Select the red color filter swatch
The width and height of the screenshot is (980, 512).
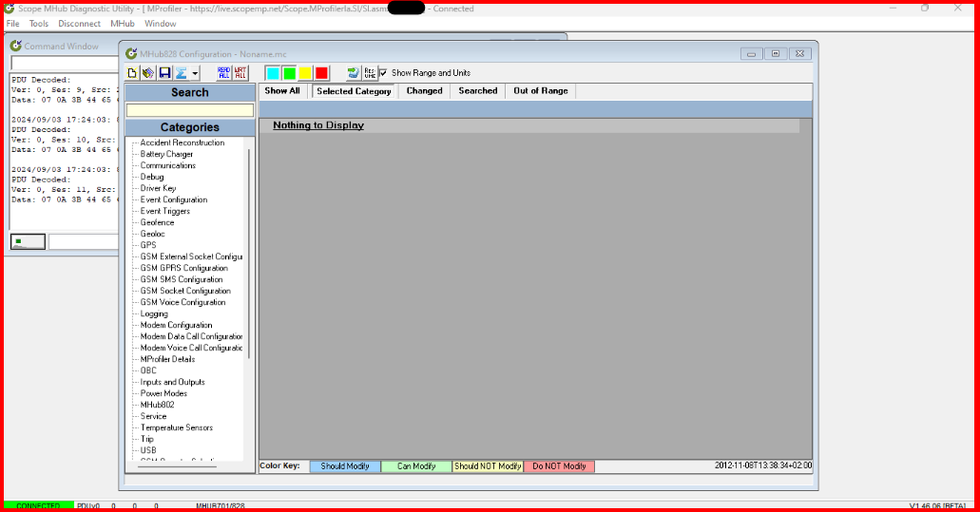[321, 73]
